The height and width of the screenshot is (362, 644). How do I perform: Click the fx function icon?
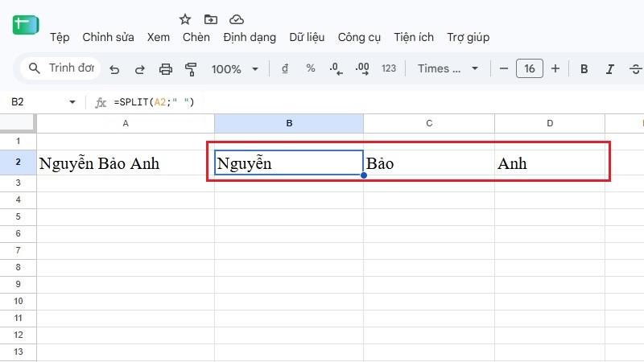[x=101, y=102]
